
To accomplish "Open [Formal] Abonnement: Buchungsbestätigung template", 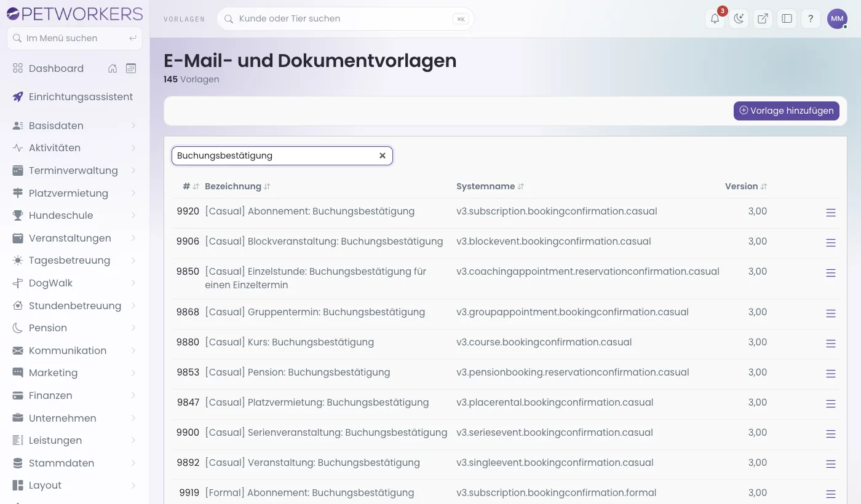I will pyautogui.click(x=309, y=492).
